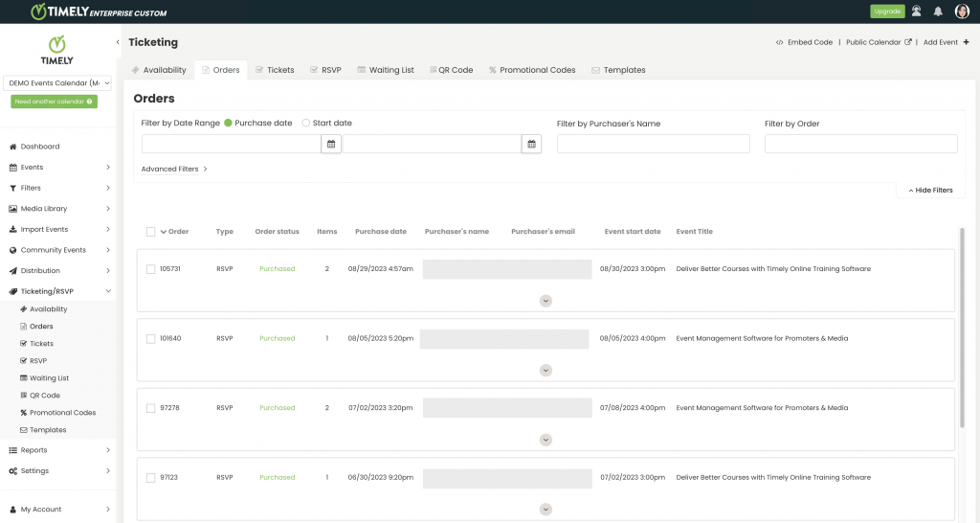The image size is (980, 523).
Task: Expand the Events sidebar menu chevron
Action: [x=108, y=167]
